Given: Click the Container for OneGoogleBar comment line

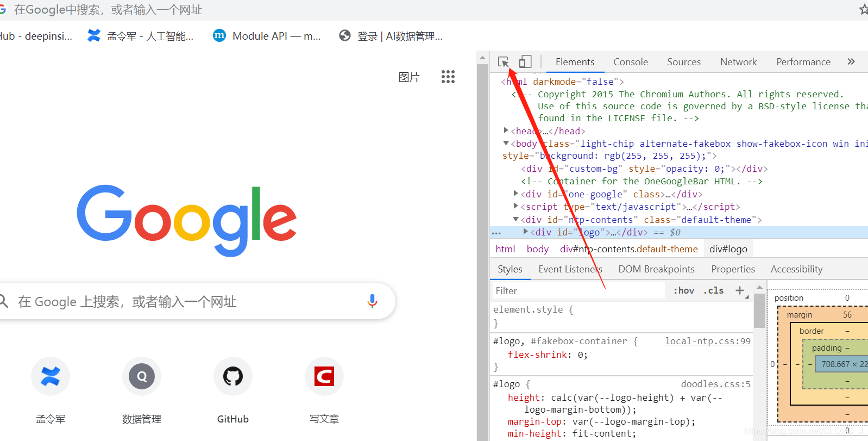Looking at the screenshot, I should [x=641, y=181].
